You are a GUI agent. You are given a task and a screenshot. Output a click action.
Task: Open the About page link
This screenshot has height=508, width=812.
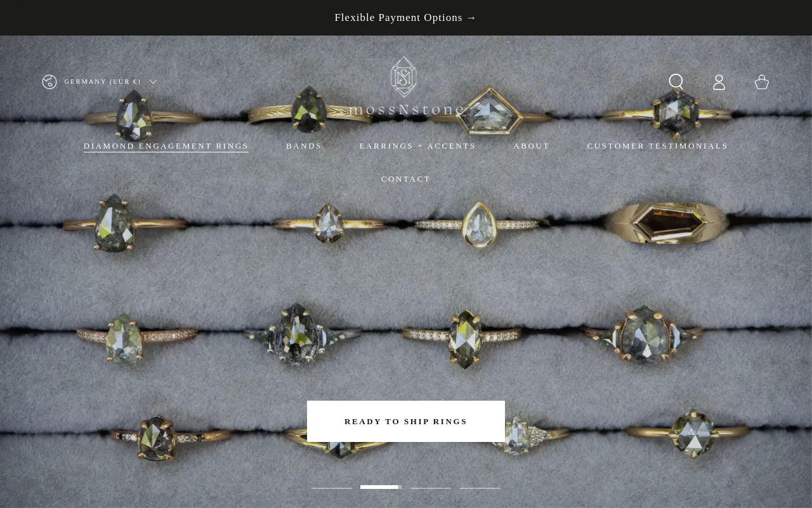pyautogui.click(x=532, y=146)
